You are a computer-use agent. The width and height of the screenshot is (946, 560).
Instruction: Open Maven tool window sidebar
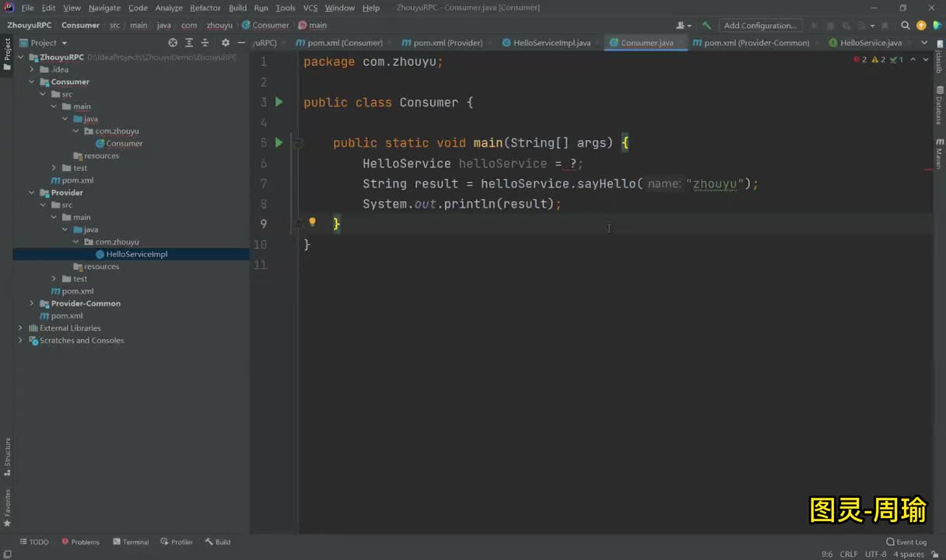[x=940, y=153]
